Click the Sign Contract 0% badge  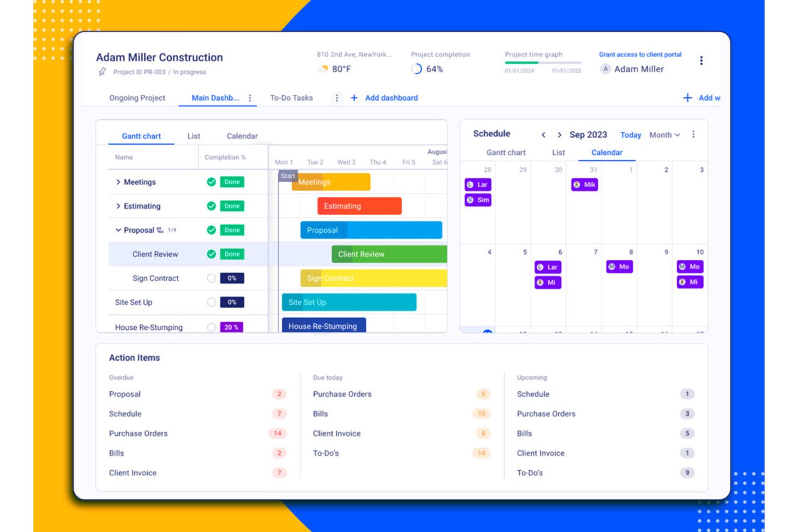(232, 278)
